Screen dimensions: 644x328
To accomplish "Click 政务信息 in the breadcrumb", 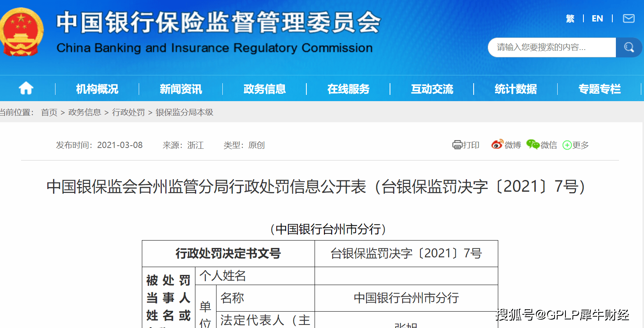I will [x=85, y=112].
